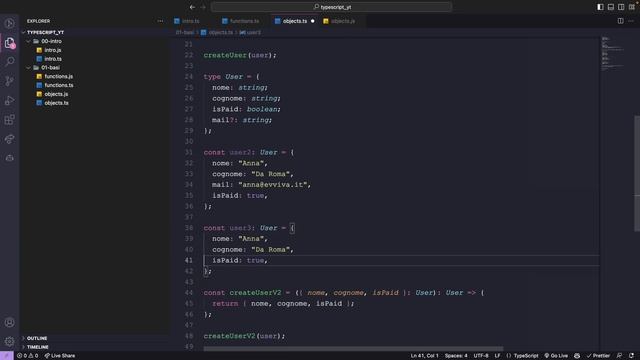Screen dimensions: 640x360
Task: Click Go Live in the status bar
Action: 556,356
